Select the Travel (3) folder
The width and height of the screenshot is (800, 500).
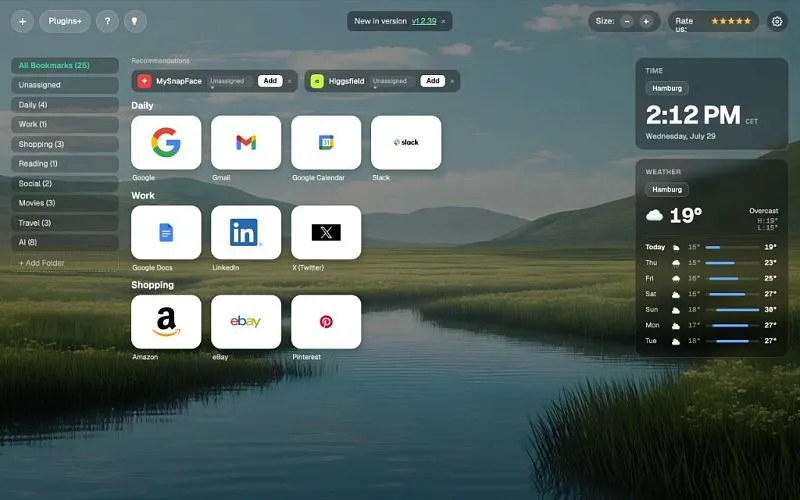coord(65,222)
